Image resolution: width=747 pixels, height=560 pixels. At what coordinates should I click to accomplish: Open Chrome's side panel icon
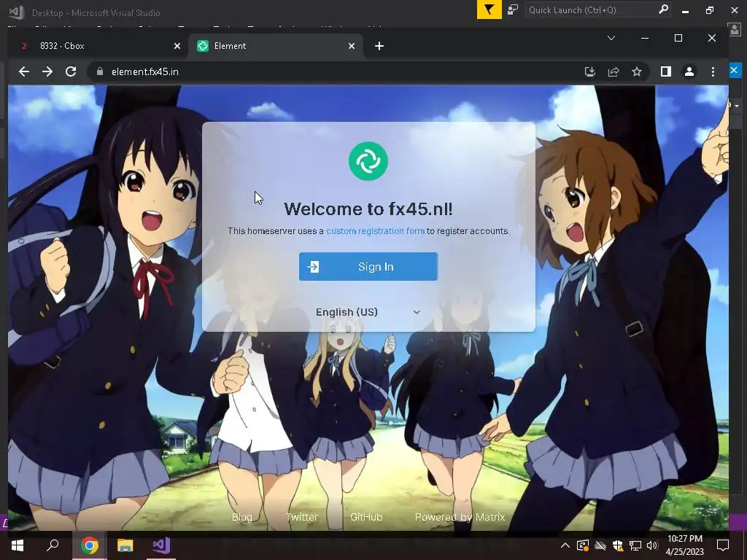click(x=666, y=72)
